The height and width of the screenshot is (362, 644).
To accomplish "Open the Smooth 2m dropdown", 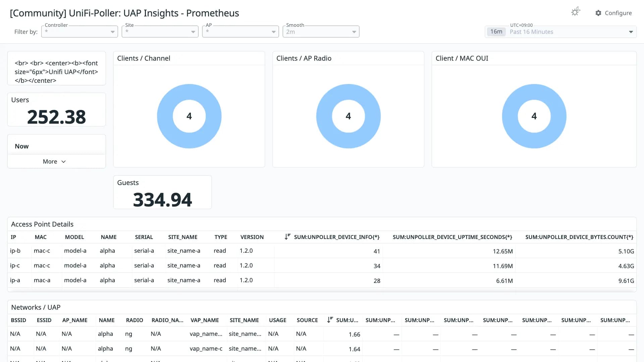I will (x=321, y=32).
